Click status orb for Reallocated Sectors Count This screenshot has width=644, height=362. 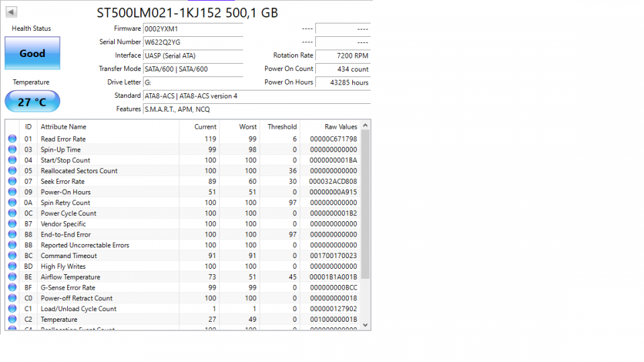(12, 171)
